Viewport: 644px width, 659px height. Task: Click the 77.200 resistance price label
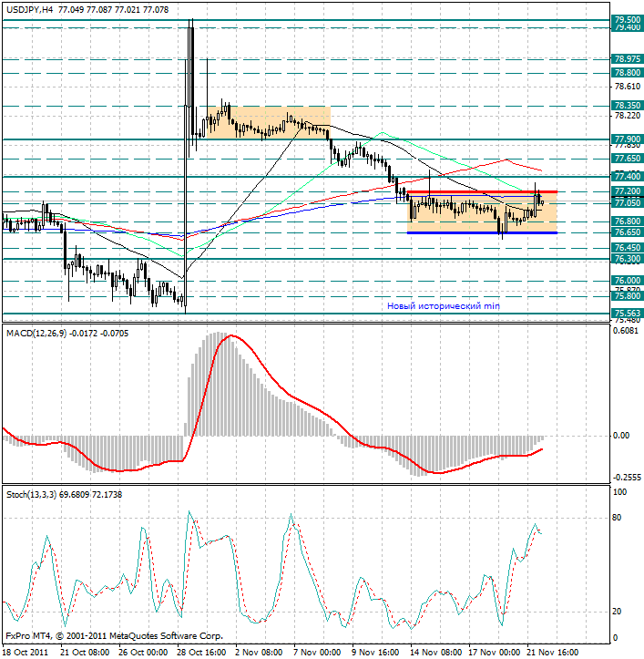pyautogui.click(x=628, y=191)
